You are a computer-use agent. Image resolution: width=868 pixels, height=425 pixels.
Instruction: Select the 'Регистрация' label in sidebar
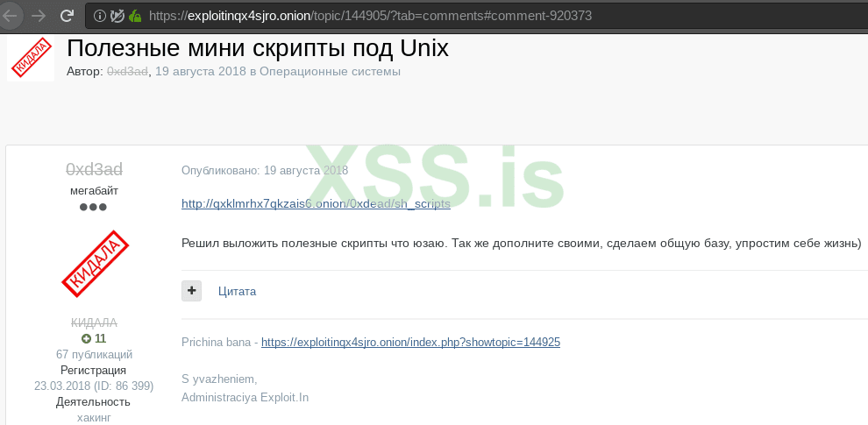pos(93,370)
